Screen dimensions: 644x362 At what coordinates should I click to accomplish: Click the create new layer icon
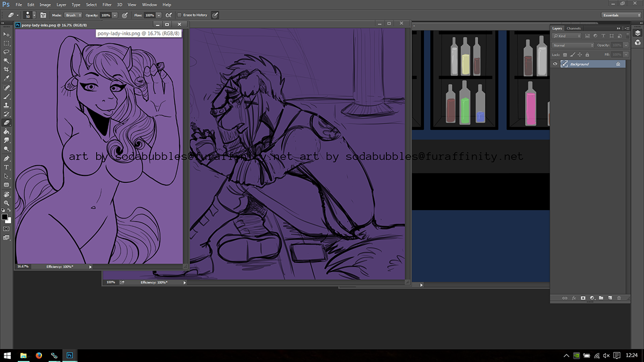click(610, 298)
